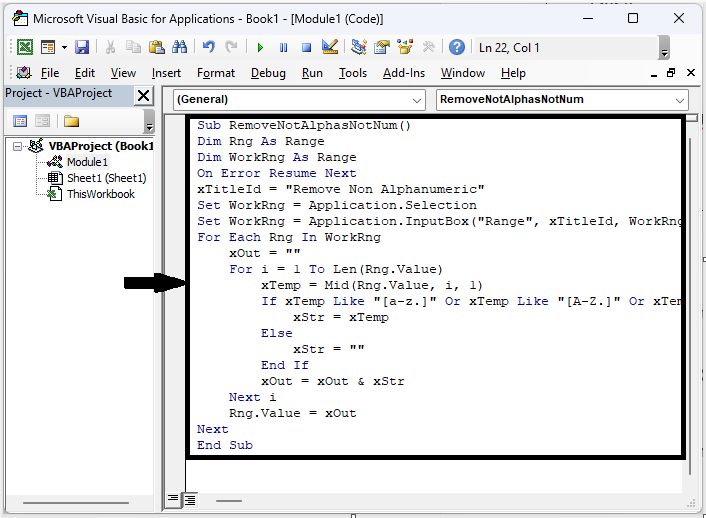The image size is (706, 518).
Task: Open the Run menu
Action: [312, 73]
